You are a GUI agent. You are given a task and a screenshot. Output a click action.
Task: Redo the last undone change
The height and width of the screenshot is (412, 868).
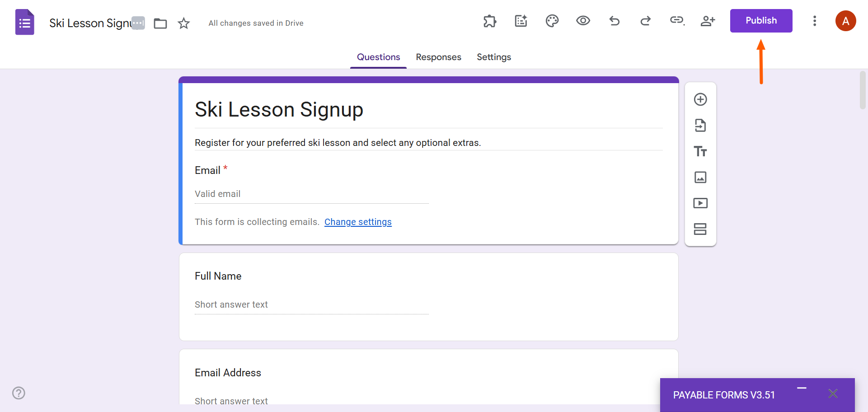click(645, 21)
